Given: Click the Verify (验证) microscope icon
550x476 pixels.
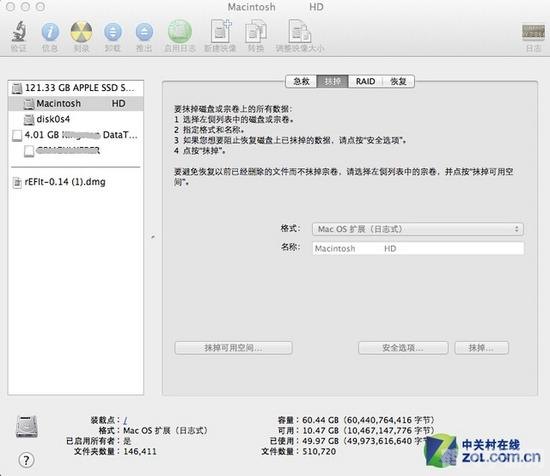Looking at the screenshot, I should click(19, 31).
